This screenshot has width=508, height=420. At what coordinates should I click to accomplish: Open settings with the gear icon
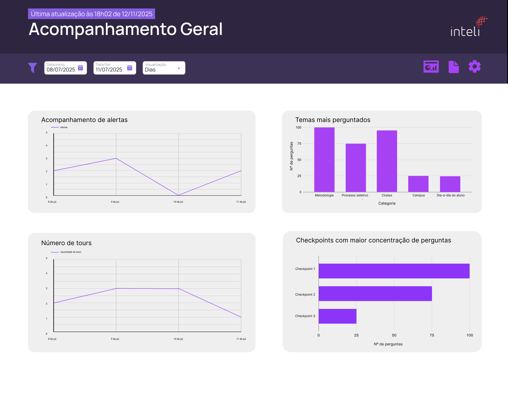click(x=475, y=66)
